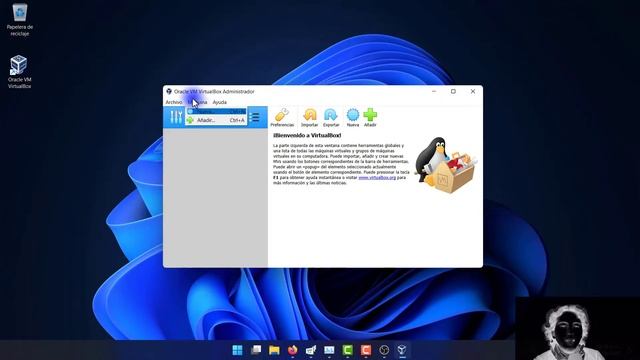Open the Windows Start button
The height and width of the screenshot is (360, 640).
(x=237, y=350)
